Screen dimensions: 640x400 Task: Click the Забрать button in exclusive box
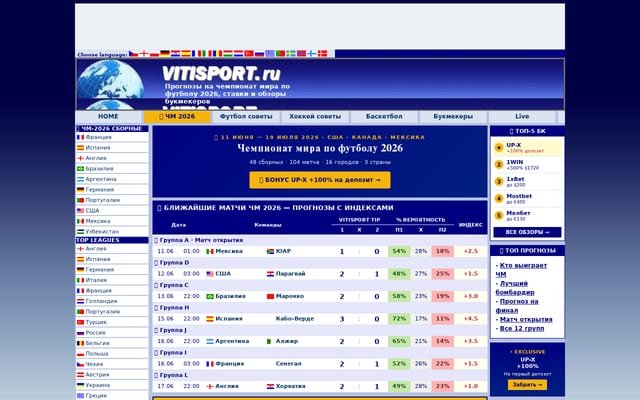click(x=527, y=384)
